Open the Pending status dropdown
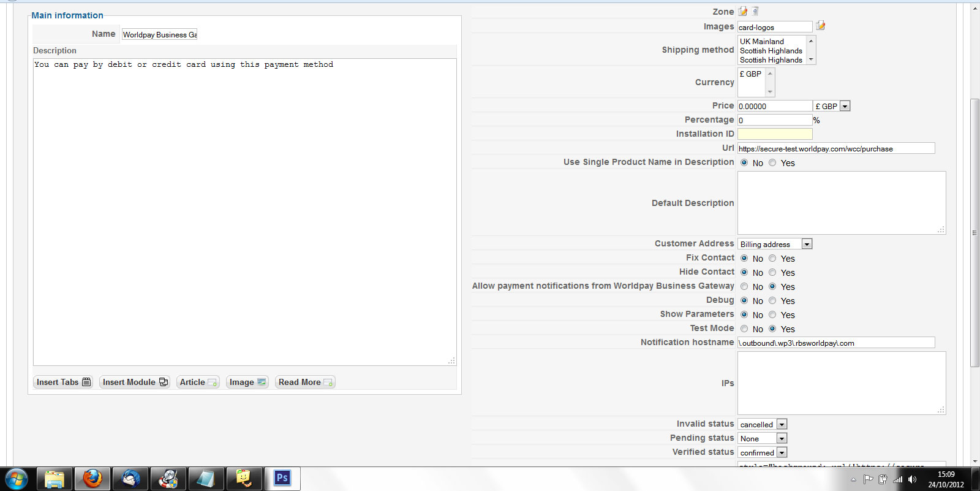Image resolution: width=980 pixels, height=491 pixels. [x=762, y=438]
